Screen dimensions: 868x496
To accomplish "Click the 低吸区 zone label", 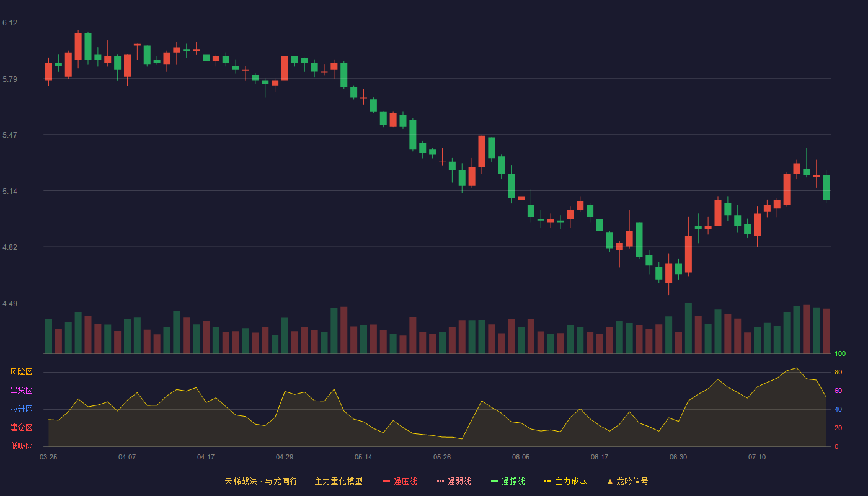I will coord(21,446).
